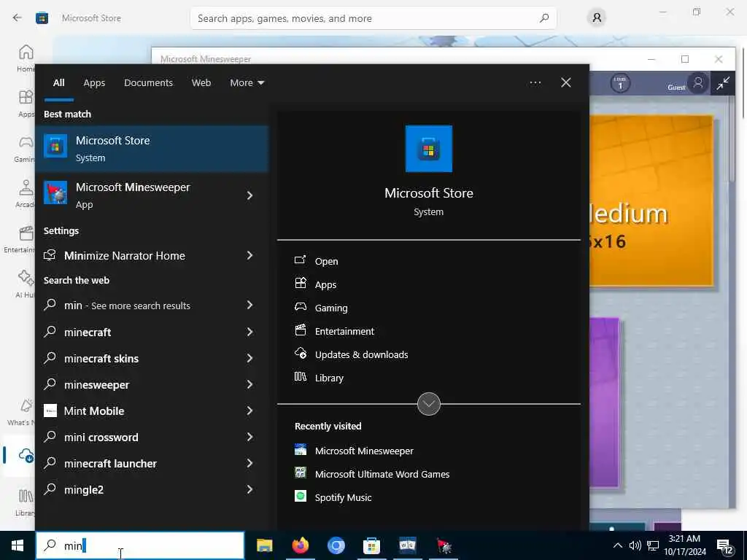Switch to the Web search tab
747x560 pixels.
201,83
